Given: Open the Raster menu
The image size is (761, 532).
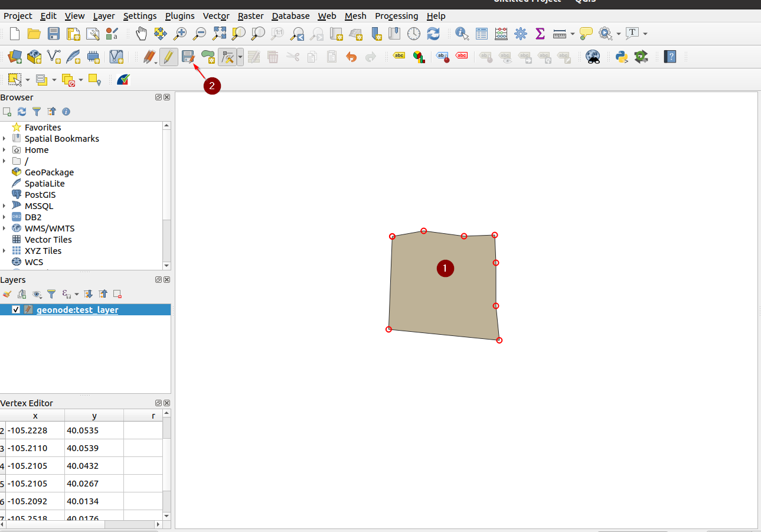Looking at the screenshot, I should pos(251,16).
